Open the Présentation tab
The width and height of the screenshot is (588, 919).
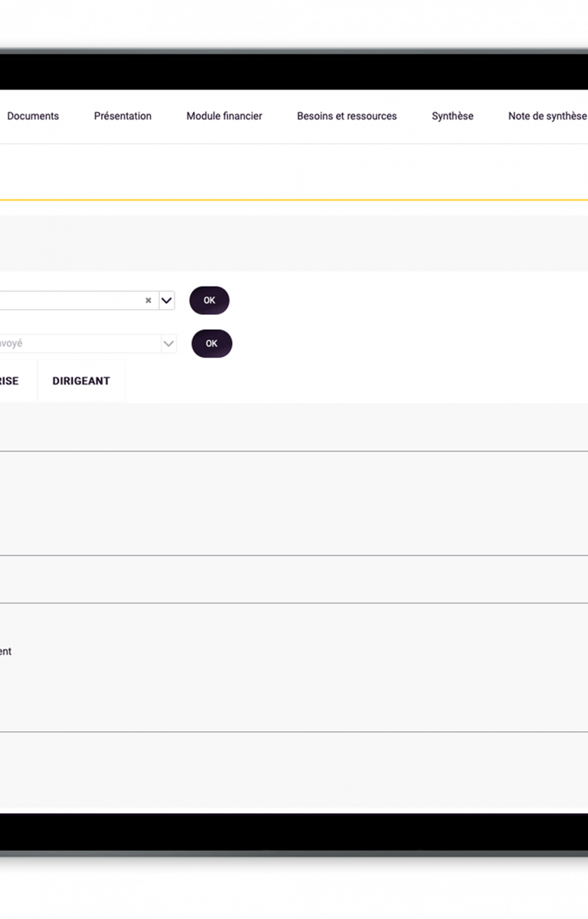point(122,116)
